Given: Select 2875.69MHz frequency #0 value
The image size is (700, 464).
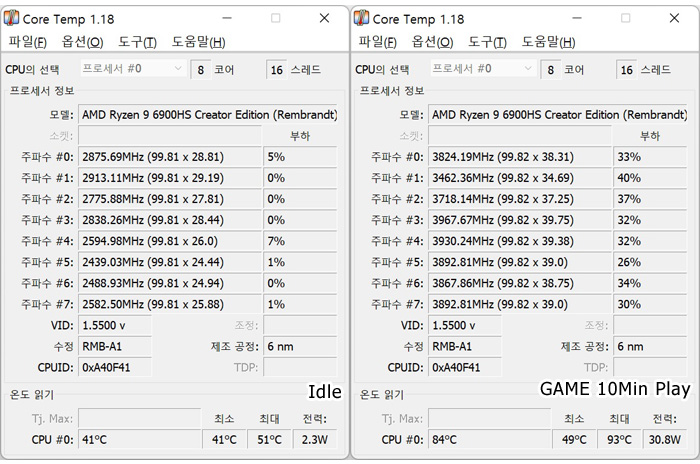Looking at the screenshot, I should point(170,157).
